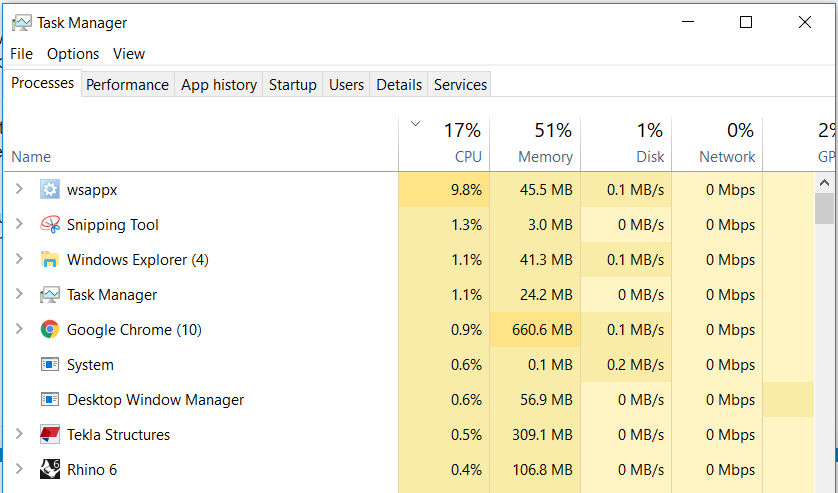This screenshot has height=493, width=838.
Task: Click the Desktop Window Manager icon
Action: pyautogui.click(x=50, y=399)
